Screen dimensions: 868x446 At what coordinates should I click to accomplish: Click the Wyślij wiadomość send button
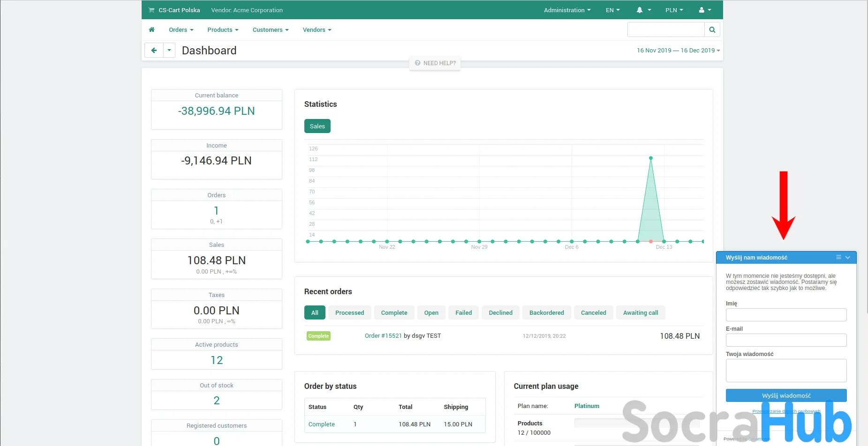(x=786, y=395)
